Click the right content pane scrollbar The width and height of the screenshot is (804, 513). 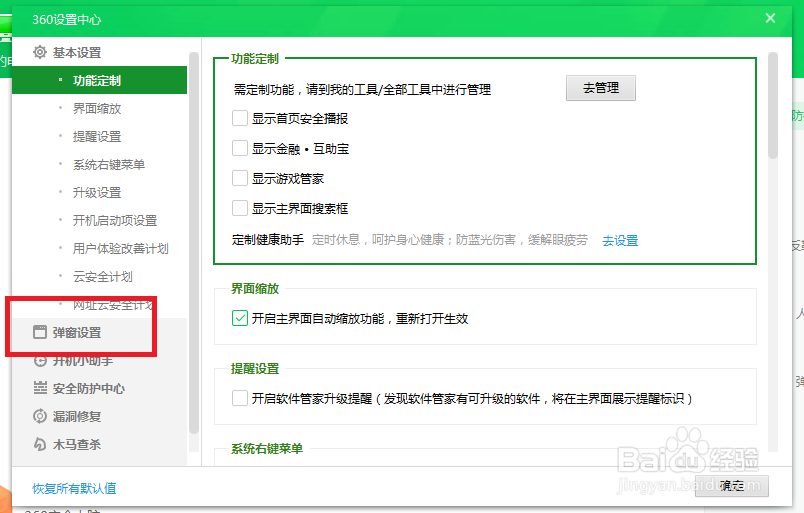coord(773,106)
